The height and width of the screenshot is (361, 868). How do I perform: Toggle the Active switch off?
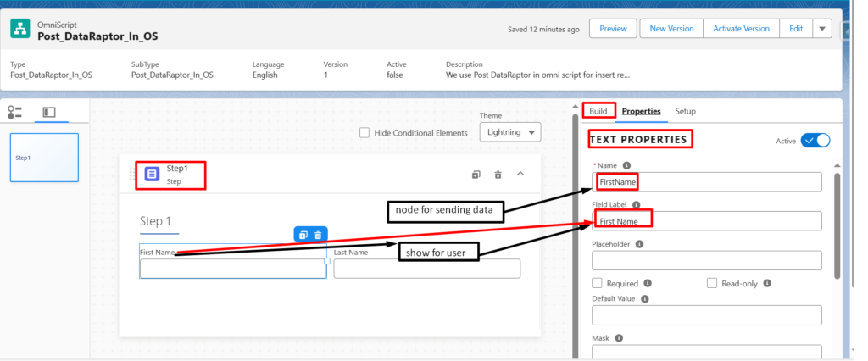click(815, 141)
